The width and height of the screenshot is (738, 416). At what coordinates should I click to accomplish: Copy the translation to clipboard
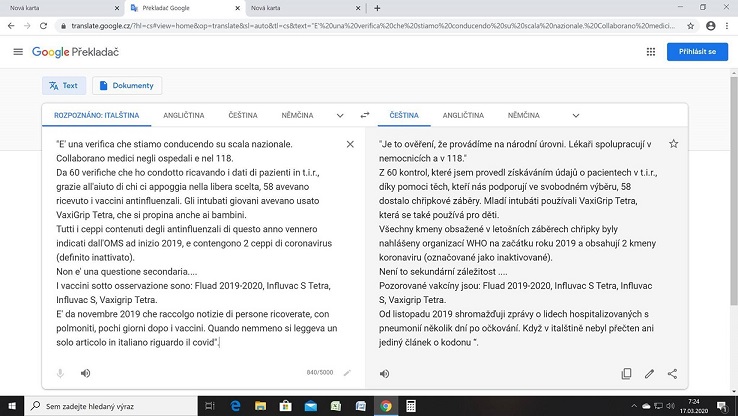point(626,374)
